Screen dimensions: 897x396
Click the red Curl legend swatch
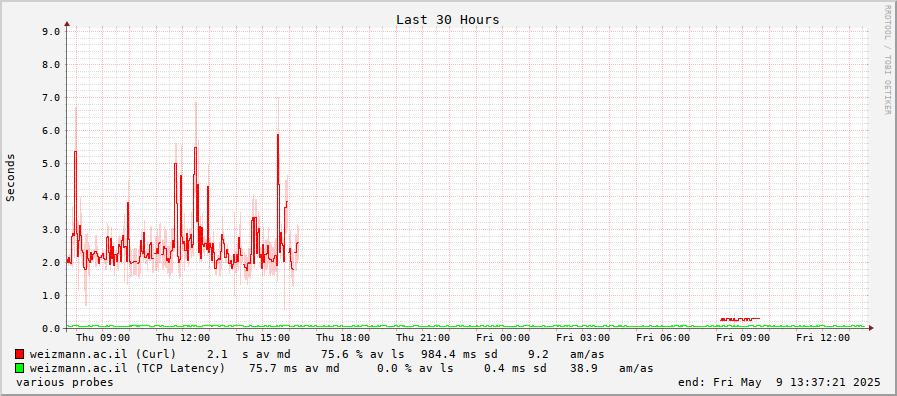(20, 354)
